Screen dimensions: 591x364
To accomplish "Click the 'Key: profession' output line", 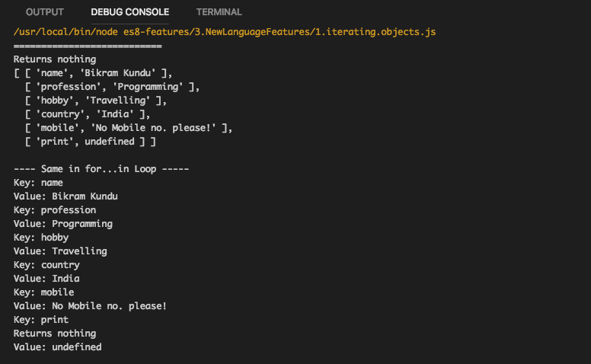I will [x=55, y=210].
